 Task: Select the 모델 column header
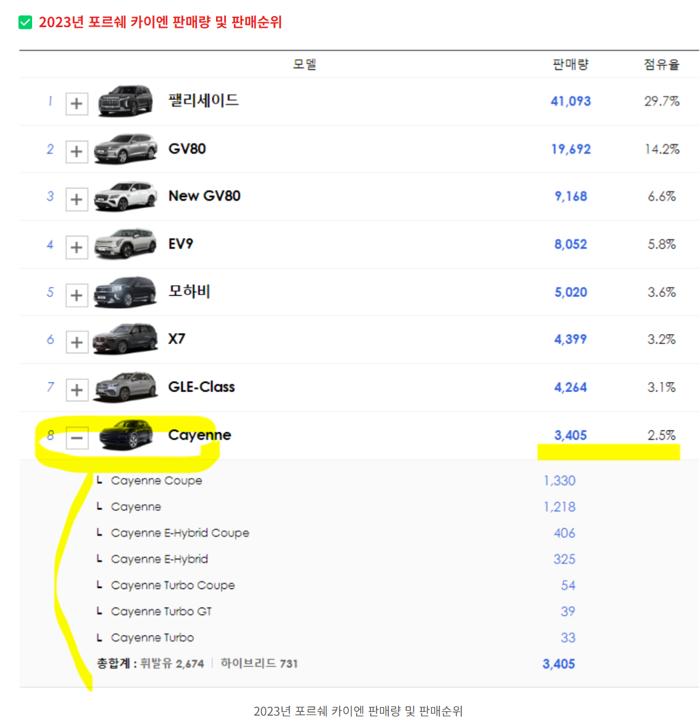(x=304, y=64)
